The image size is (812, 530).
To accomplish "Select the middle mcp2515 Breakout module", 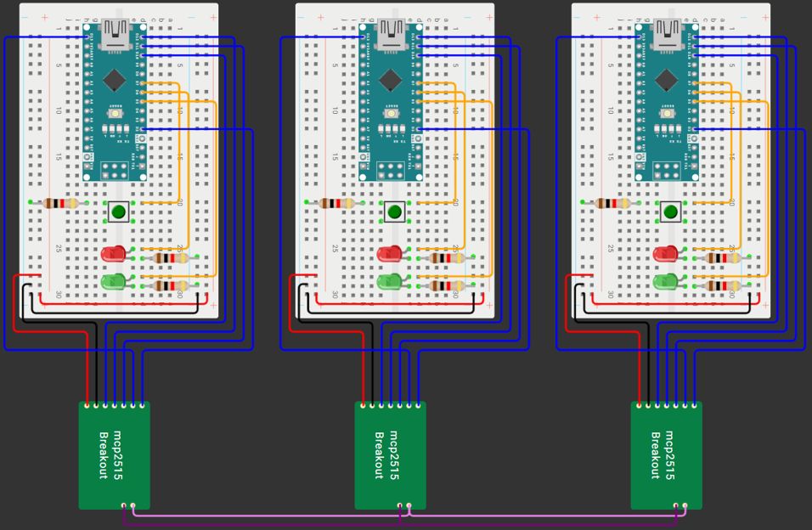I will click(390, 455).
